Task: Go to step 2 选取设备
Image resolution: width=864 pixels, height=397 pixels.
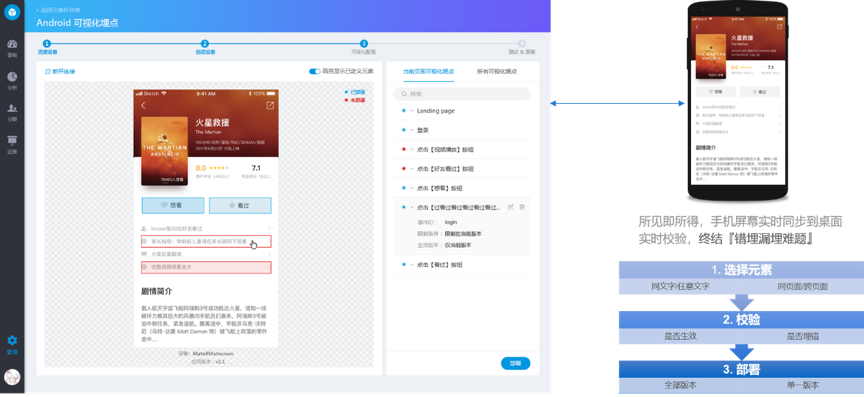Action: (x=205, y=47)
